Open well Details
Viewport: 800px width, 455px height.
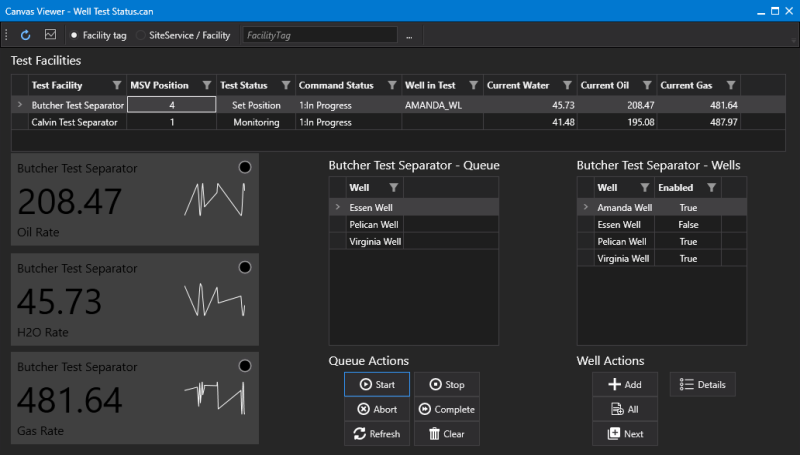pos(703,385)
